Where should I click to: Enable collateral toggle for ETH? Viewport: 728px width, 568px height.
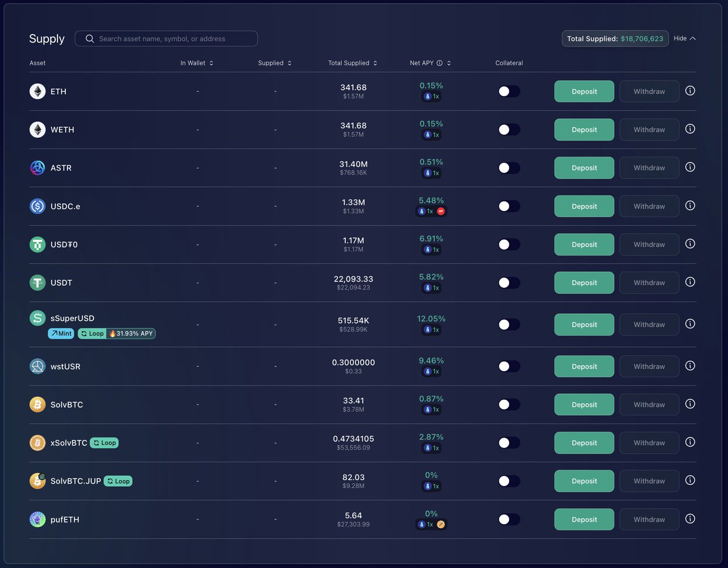509,91
